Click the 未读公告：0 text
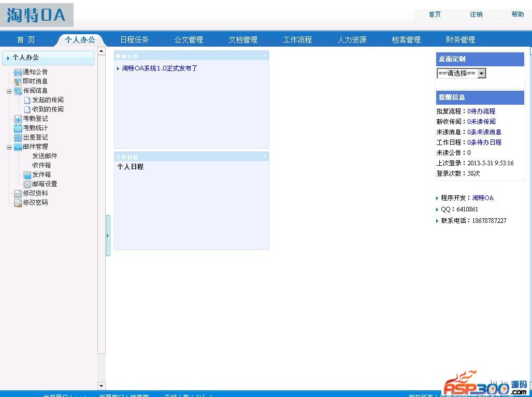Image resolution: width=532 pixels, height=397 pixels. coord(454,153)
